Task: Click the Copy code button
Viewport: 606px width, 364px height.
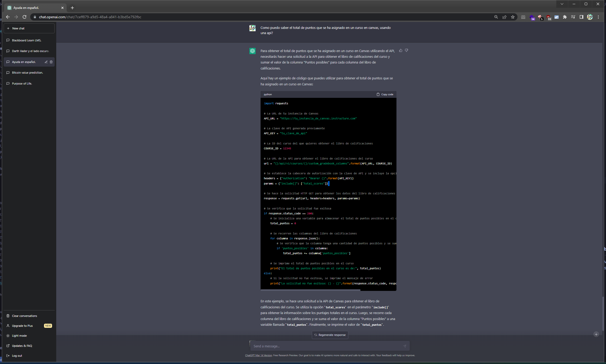Action: [x=385, y=94]
